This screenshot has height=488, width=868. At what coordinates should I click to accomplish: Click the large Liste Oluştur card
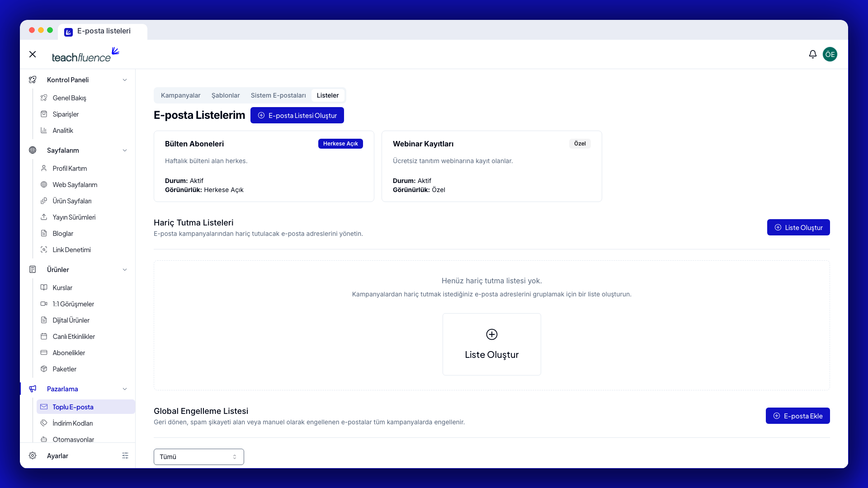(492, 344)
